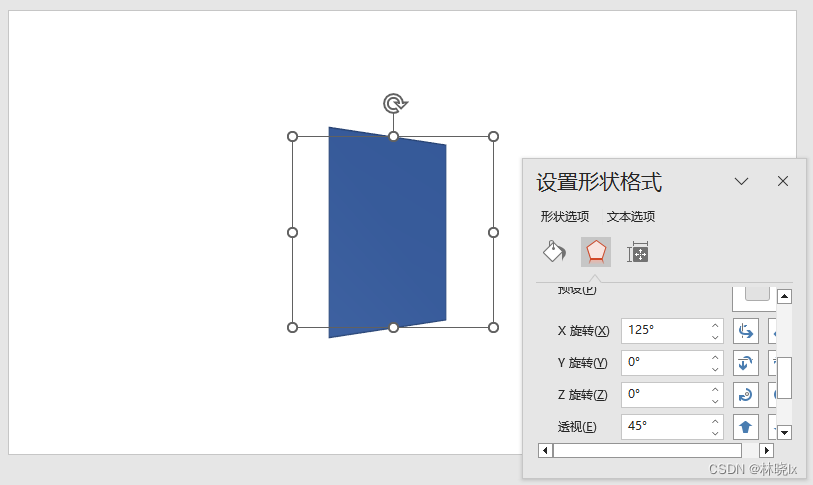The width and height of the screenshot is (813, 485).
Task: Click the perspective narrow arrow button
Action: coord(745,427)
